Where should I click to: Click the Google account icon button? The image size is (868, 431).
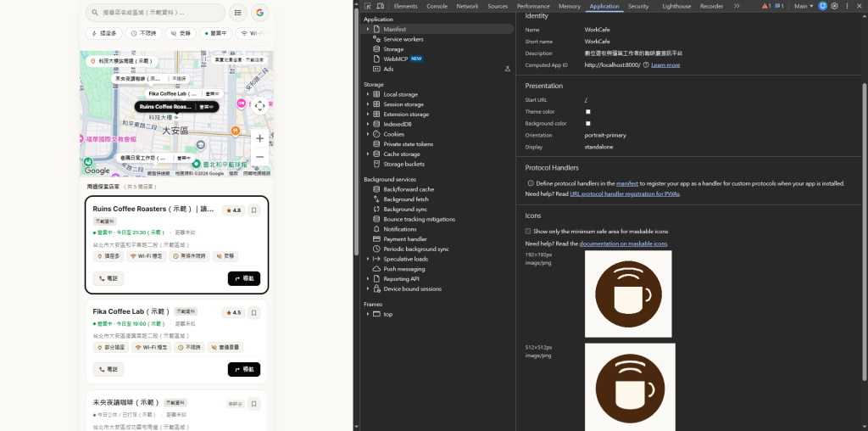[259, 12]
